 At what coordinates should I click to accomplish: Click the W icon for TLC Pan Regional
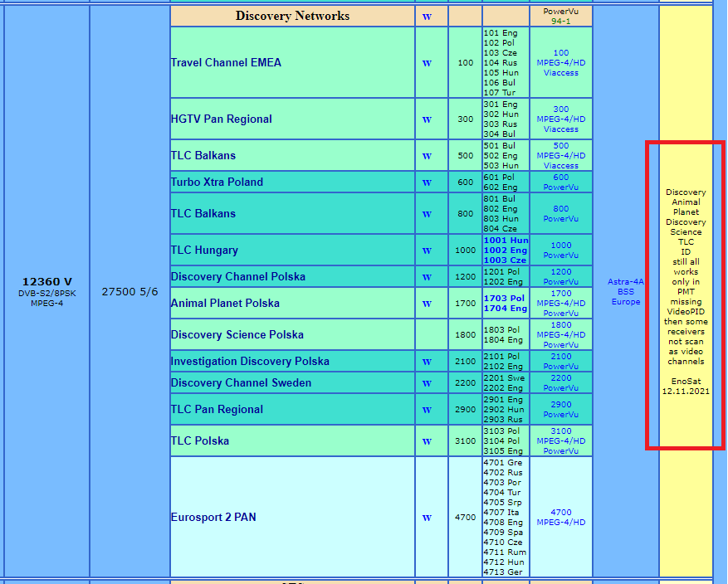(x=427, y=410)
